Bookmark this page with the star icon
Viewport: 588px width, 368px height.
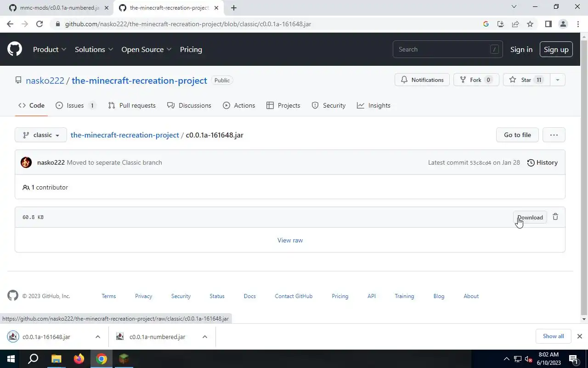coord(530,24)
